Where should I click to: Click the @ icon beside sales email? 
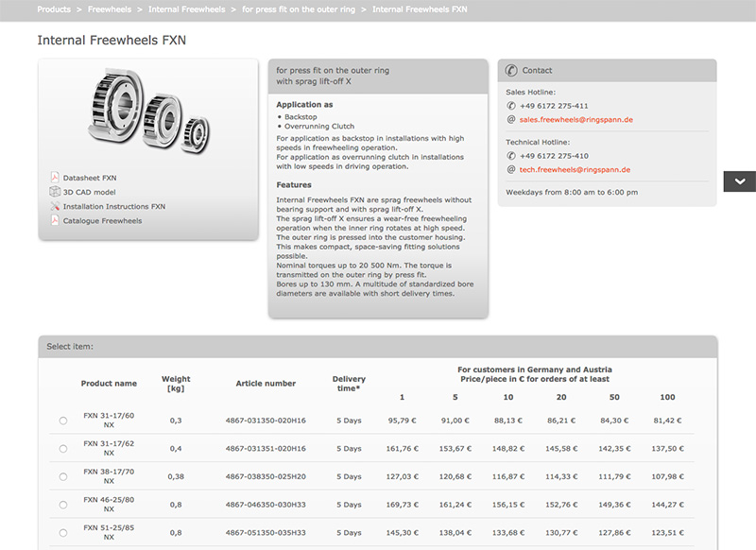click(x=511, y=120)
